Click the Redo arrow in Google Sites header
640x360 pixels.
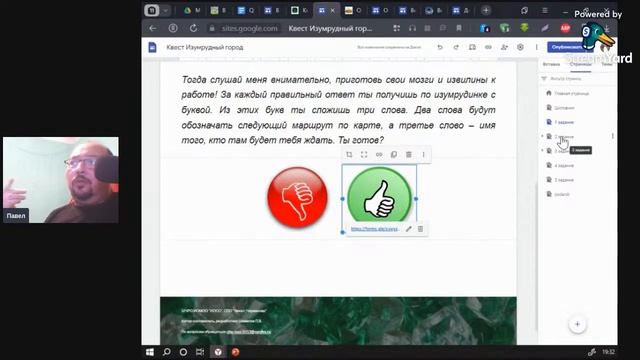(456, 47)
